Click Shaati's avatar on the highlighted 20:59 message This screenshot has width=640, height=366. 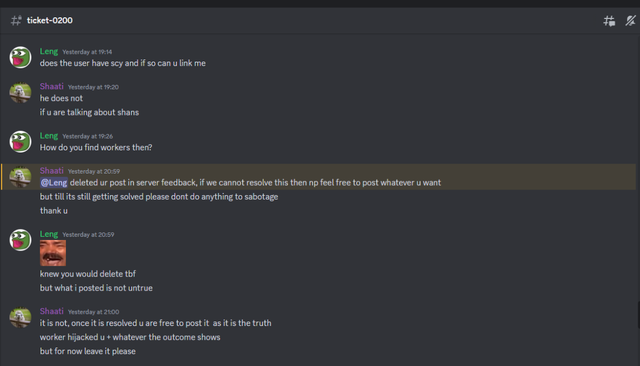pyautogui.click(x=20, y=177)
